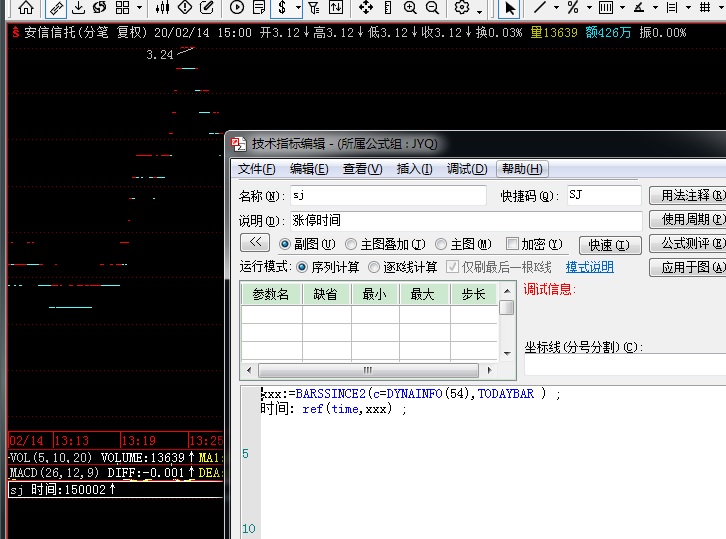Click the 快捷码 input field
Screen dimensions: 726x539
point(604,195)
